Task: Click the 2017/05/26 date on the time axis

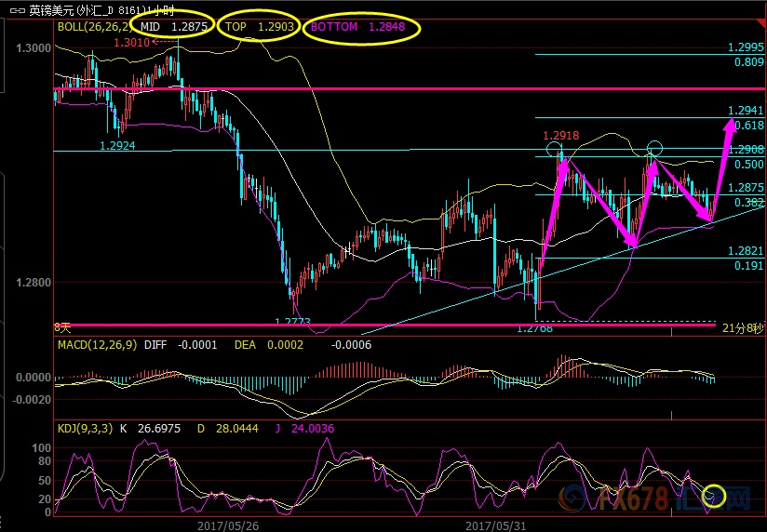Action: pos(227,525)
